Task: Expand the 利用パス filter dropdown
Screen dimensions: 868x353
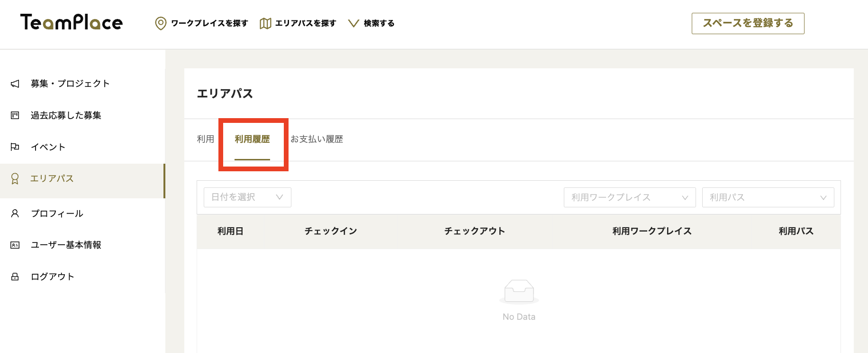Action: (x=768, y=197)
